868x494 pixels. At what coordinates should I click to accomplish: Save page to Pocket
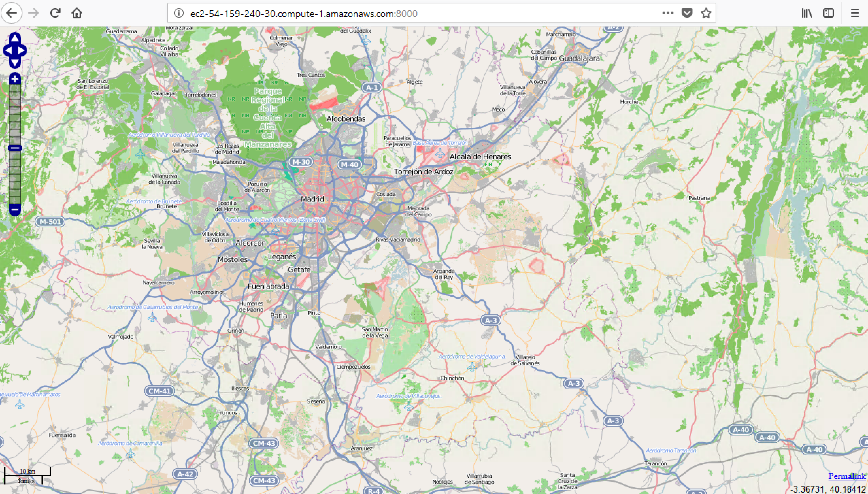pos(687,13)
